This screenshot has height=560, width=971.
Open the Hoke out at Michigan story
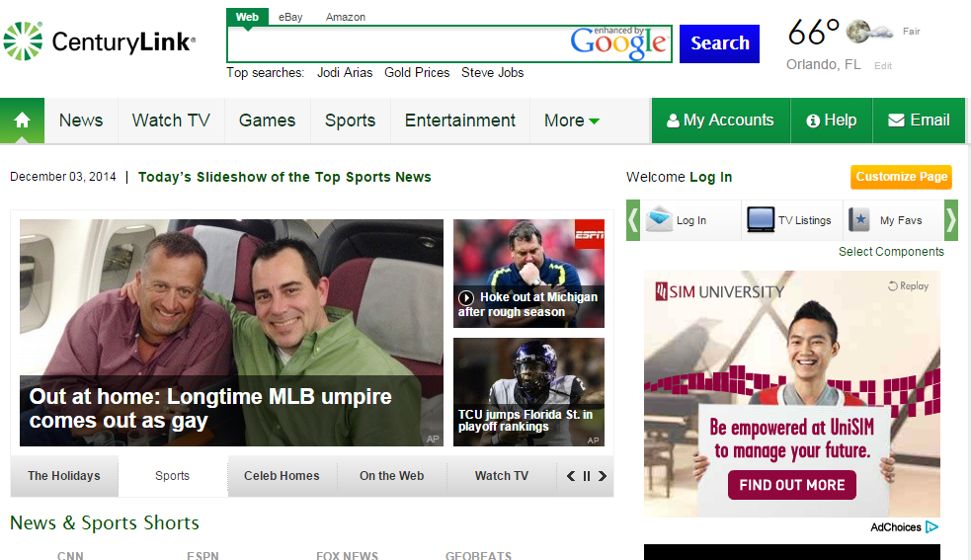(x=528, y=274)
